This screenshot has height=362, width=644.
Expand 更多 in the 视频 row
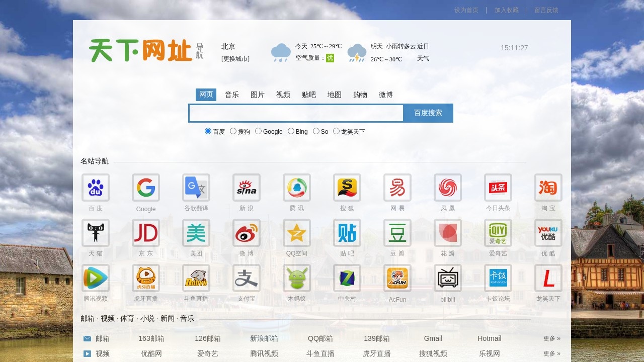tap(552, 353)
